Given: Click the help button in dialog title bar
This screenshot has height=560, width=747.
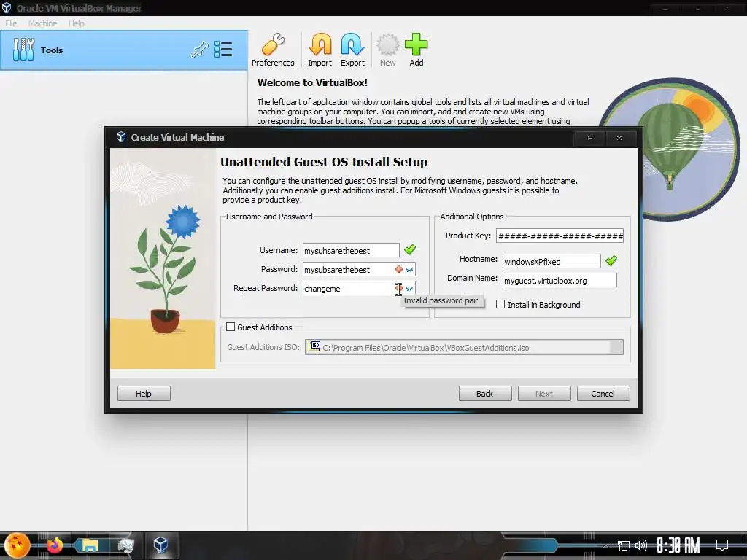Looking at the screenshot, I should point(589,138).
